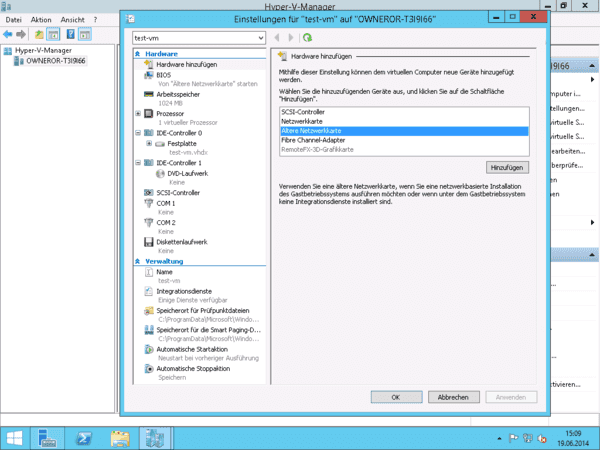
Task: Select the COM 1 port icon
Action: pos(148,203)
